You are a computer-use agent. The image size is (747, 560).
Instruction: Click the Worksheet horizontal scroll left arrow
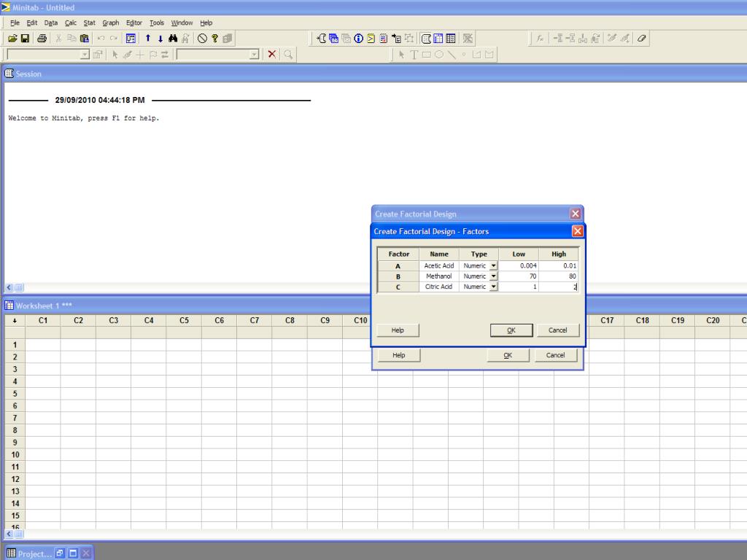[9, 534]
